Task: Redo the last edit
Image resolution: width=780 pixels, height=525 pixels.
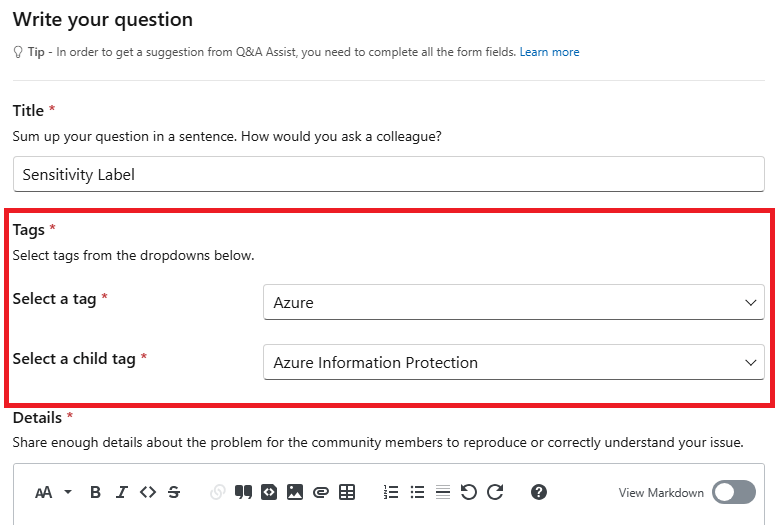Action: pos(495,492)
